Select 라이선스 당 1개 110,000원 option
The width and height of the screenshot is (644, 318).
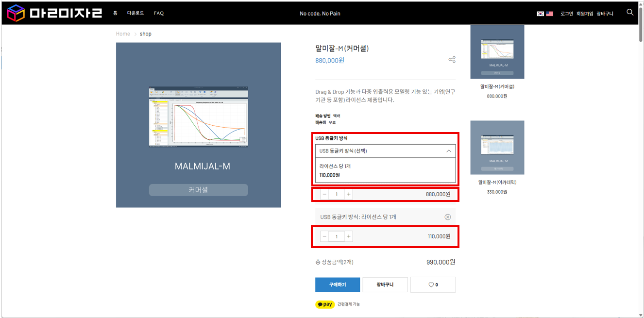386,170
